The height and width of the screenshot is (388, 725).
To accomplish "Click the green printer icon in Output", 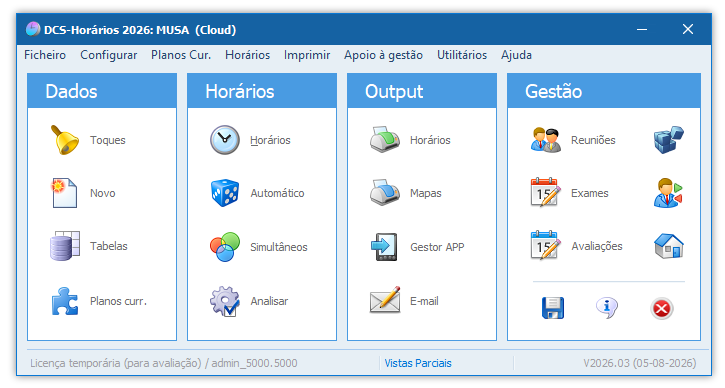I will tap(385, 140).
